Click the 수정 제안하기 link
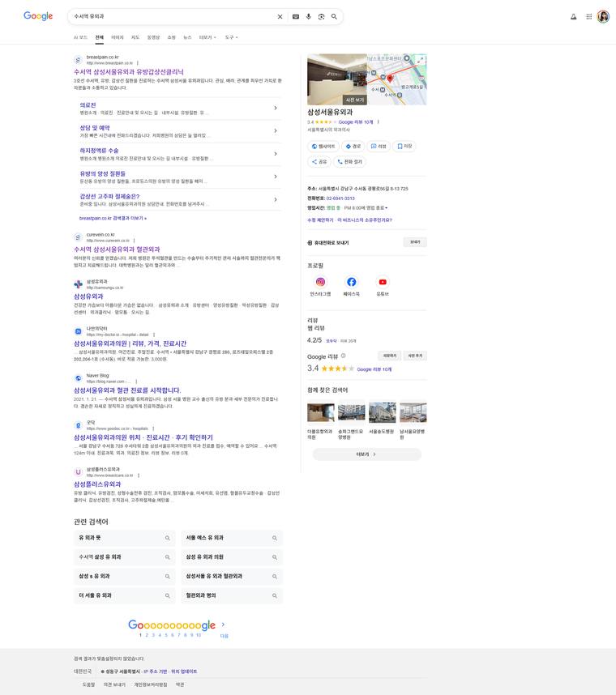Screen dimensions: 616x695 [320, 220]
